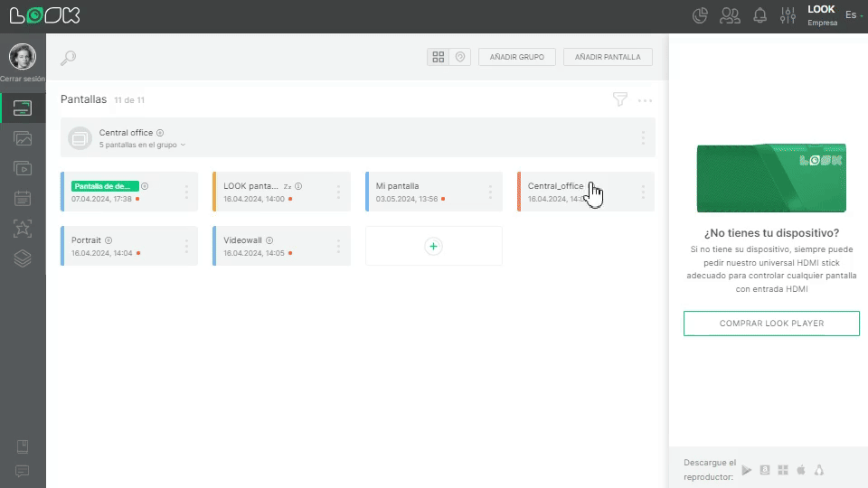Screen dimensions: 868x488
Task: Click info icon on Portrait card
Action: [x=108, y=240]
